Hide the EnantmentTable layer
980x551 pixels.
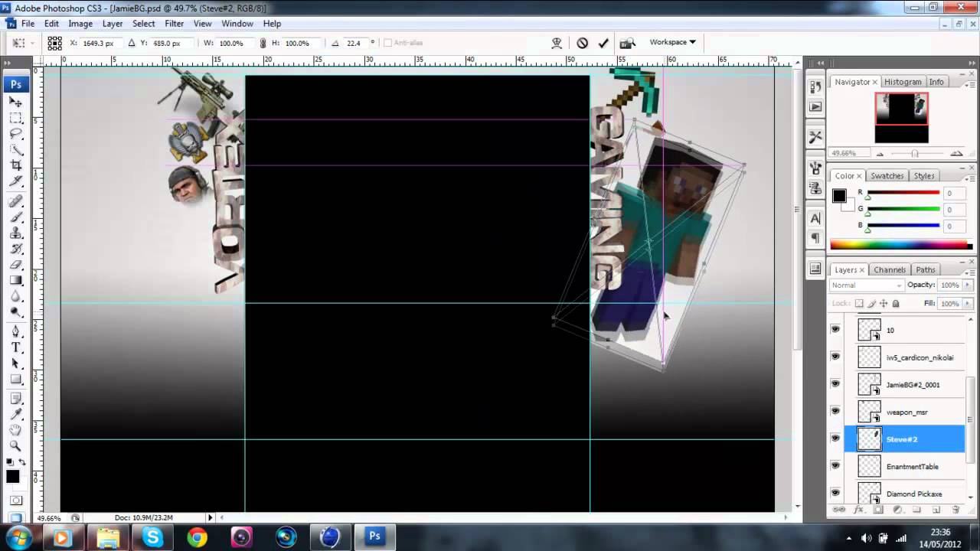[835, 465]
